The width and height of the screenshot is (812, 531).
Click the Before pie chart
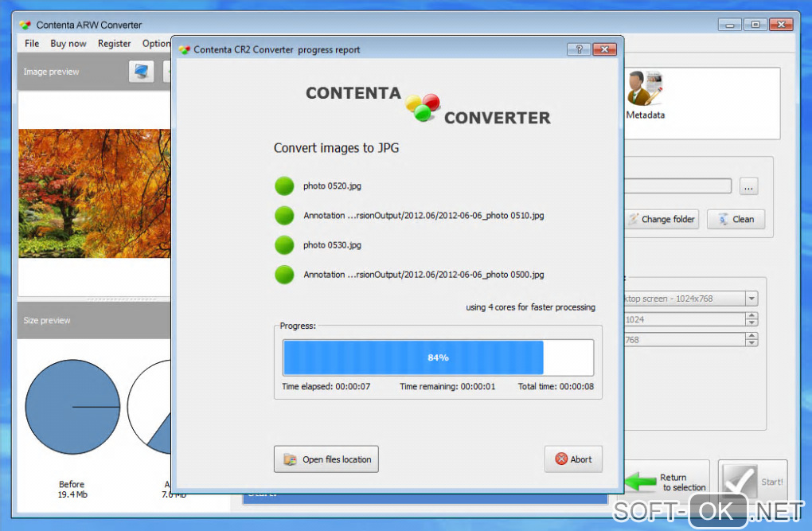tap(72, 407)
